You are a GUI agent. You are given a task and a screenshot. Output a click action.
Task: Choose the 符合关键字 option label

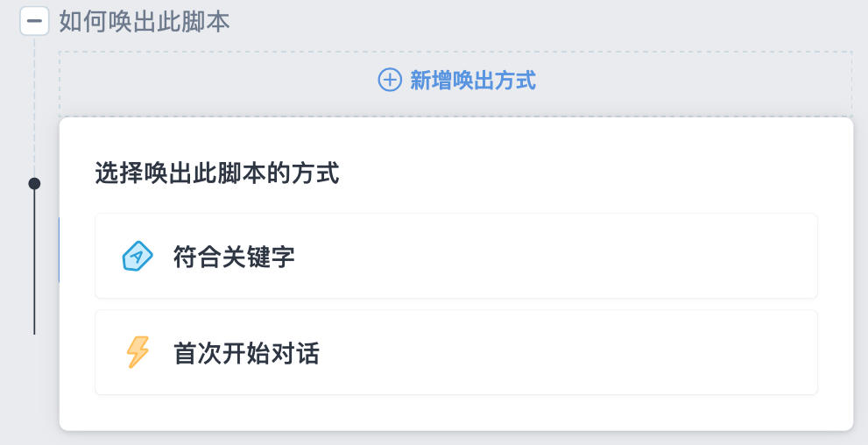point(234,257)
